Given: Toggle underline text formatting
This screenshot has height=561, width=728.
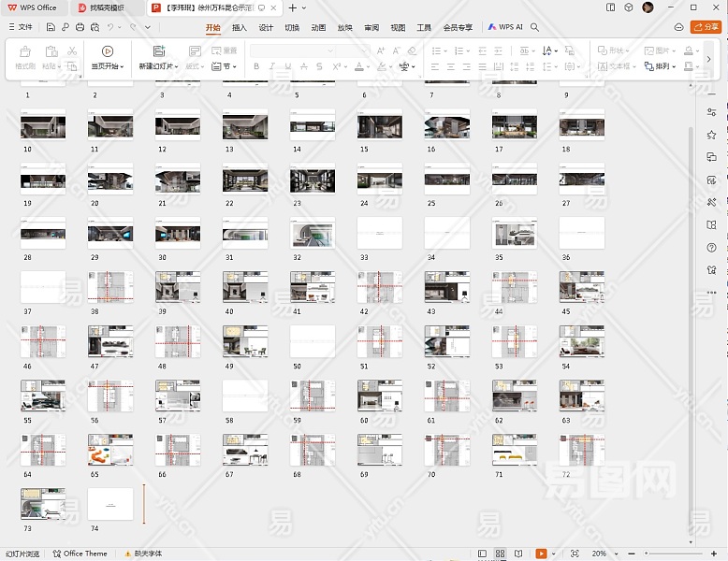Looking at the screenshot, I should pos(287,66).
